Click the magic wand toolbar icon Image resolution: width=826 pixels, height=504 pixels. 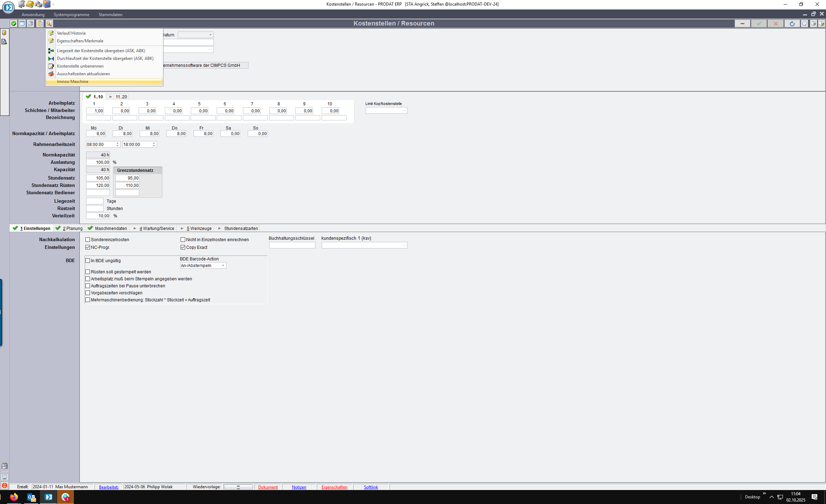click(x=49, y=23)
